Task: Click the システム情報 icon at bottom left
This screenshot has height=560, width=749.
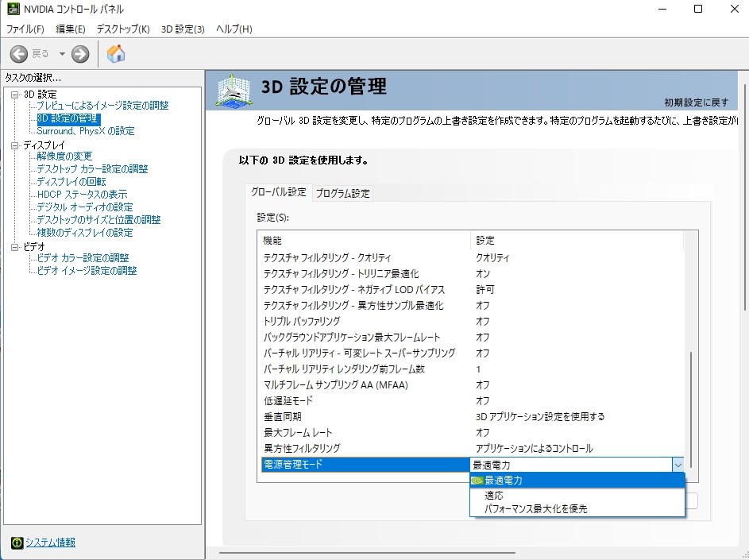Action: click(17, 543)
